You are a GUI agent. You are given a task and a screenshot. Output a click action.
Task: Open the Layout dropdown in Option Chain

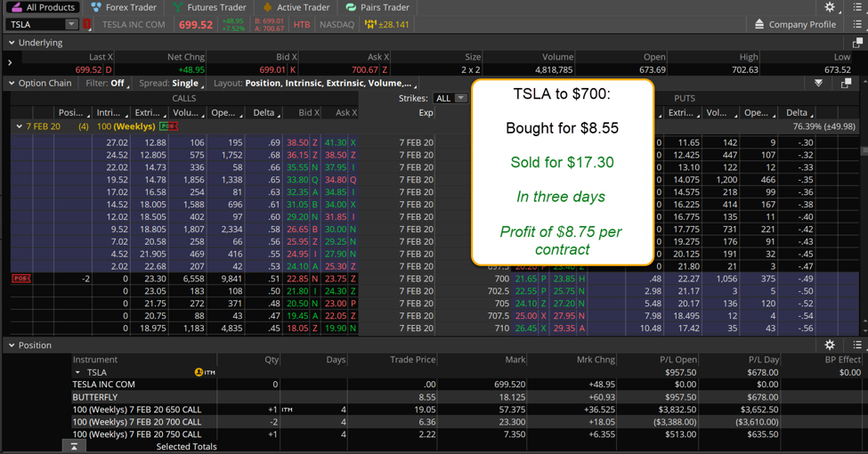tap(315, 83)
